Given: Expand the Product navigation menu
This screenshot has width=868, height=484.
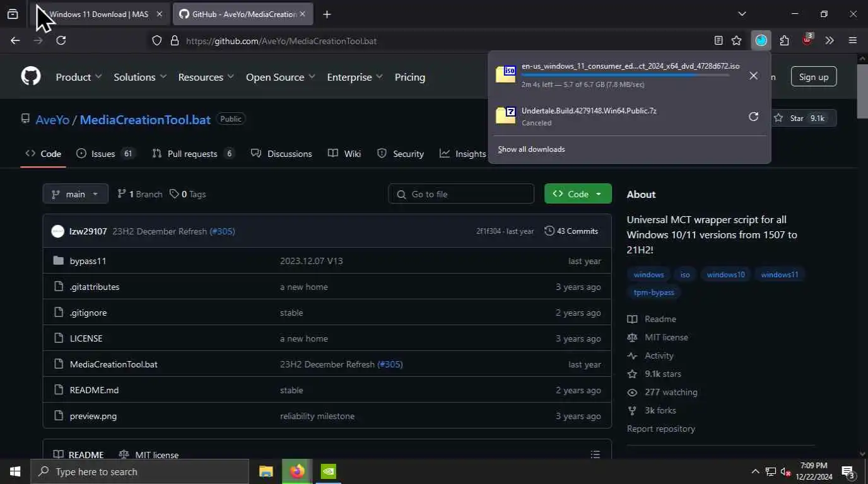Looking at the screenshot, I should 79,77.
